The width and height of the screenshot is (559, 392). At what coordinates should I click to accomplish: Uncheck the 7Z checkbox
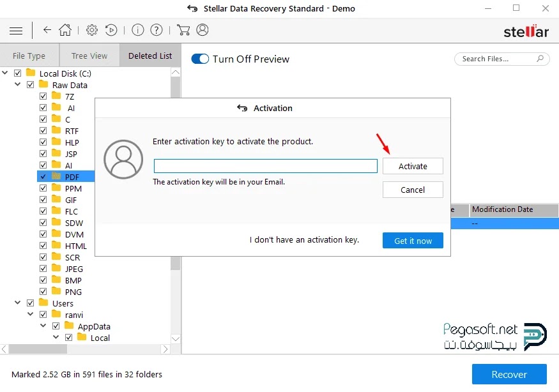click(43, 96)
